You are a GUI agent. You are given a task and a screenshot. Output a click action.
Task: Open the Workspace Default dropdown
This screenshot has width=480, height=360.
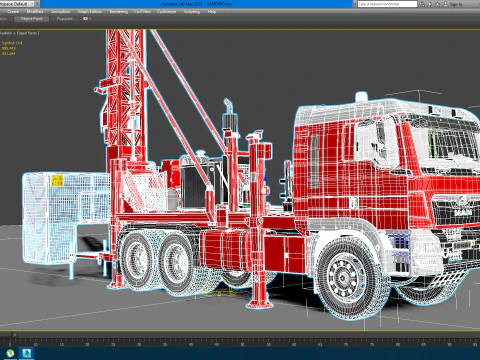point(18,4)
